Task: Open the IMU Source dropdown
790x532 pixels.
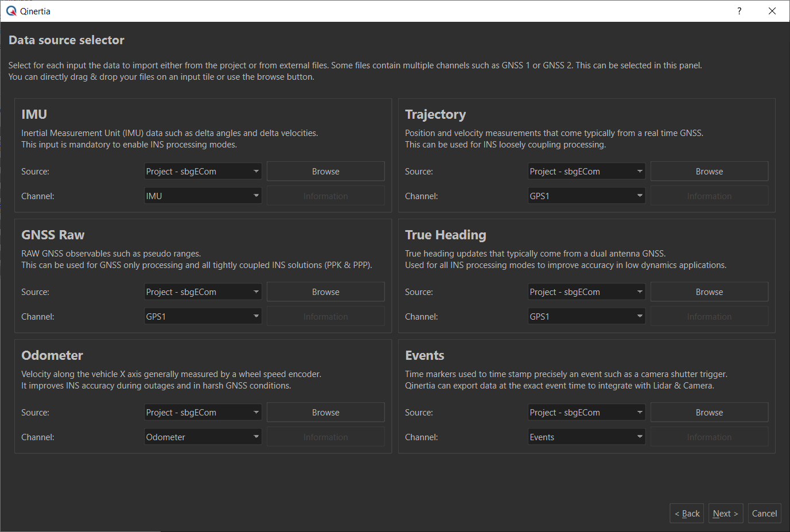Action: coord(203,172)
